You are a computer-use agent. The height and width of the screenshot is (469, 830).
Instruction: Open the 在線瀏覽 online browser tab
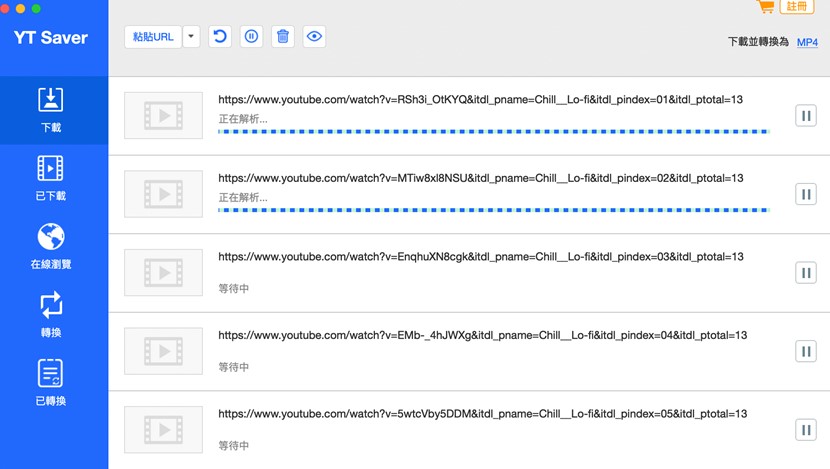tap(52, 247)
